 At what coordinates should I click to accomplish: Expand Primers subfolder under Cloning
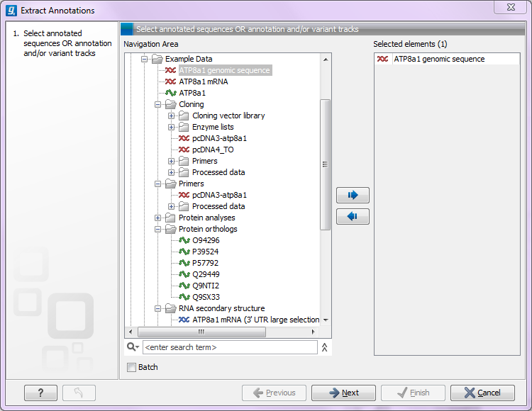[172, 161]
